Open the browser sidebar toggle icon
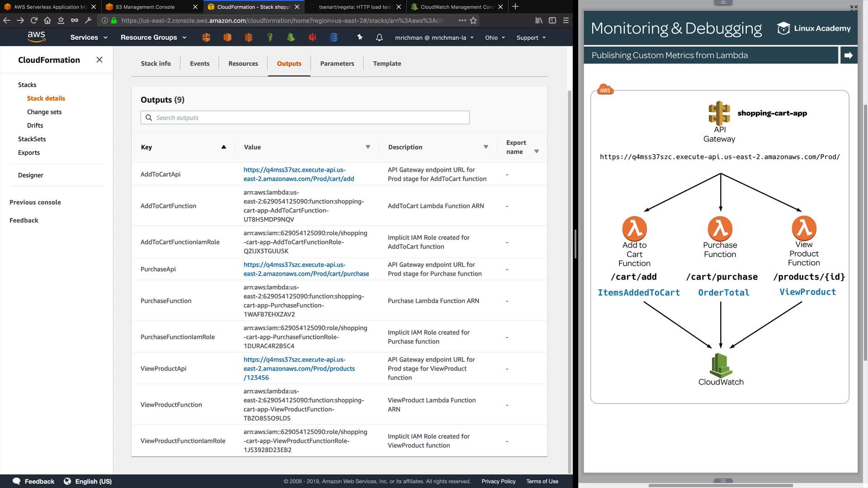The width and height of the screenshot is (868, 488). pyautogui.click(x=552, y=20)
